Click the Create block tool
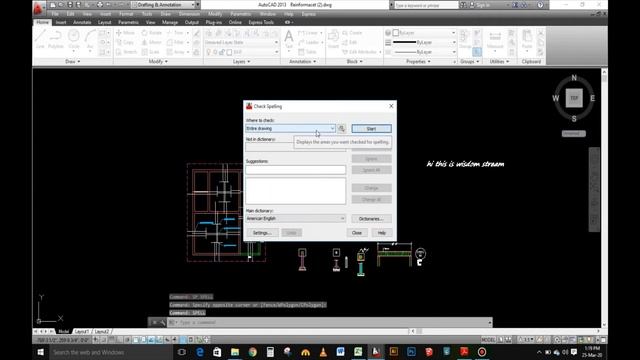 coord(352,33)
